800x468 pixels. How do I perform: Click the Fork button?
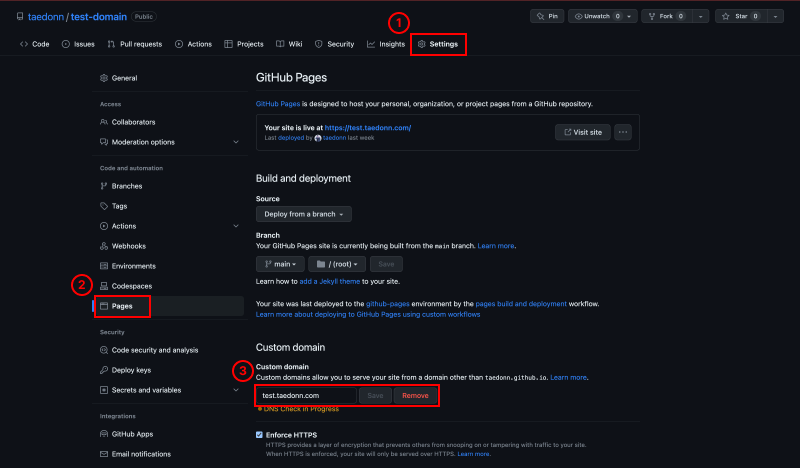(x=666, y=16)
